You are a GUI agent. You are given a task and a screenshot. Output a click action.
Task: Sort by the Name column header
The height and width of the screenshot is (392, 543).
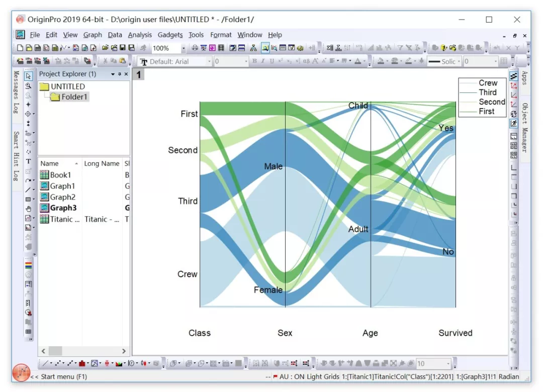tap(59, 163)
